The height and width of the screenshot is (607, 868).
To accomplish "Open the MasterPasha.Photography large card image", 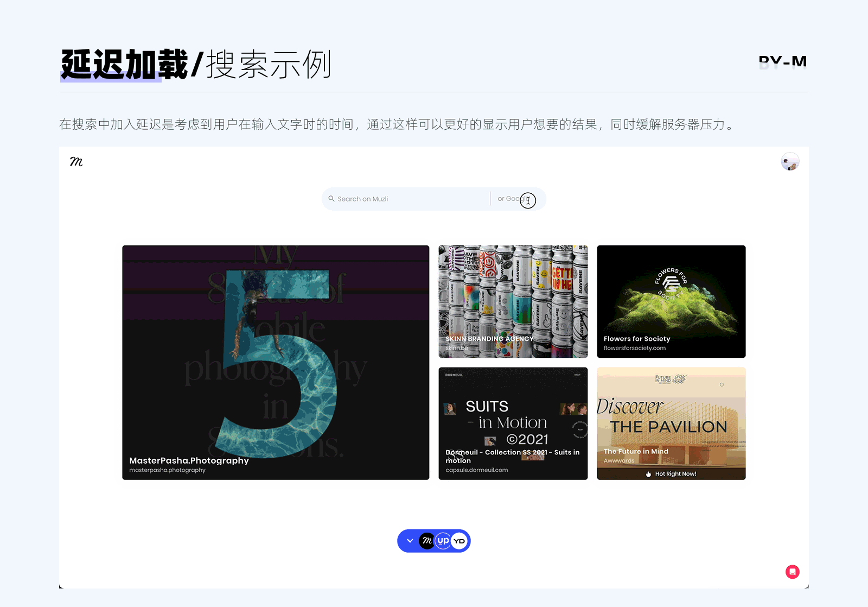I will click(276, 362).
